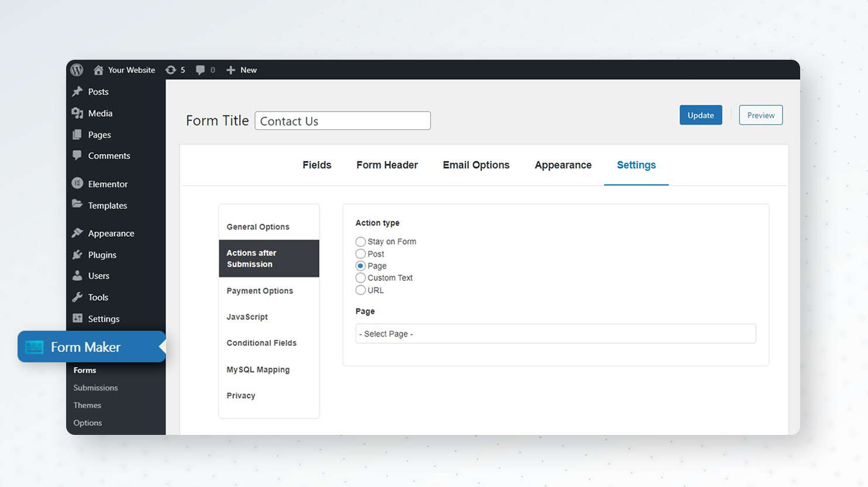Image resolution: width=868 pixels, height=487 pixels.
Task: Click the Pages icon in sidebar
Action: point(77,135)
